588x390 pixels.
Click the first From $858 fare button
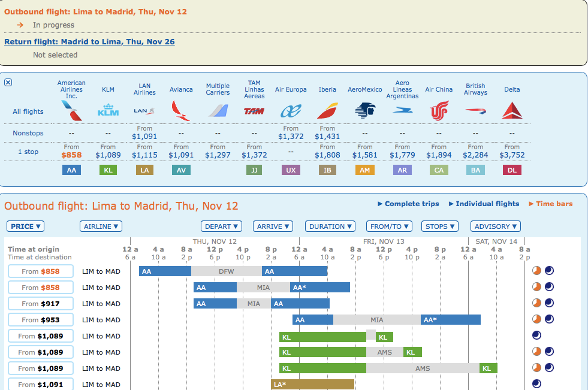point(41,271)
